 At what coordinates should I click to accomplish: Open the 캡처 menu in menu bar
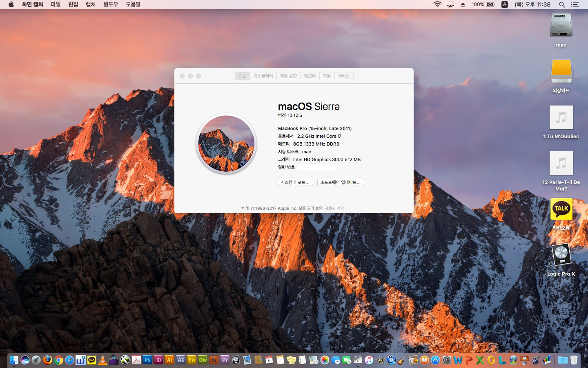[x=91, y=4]
